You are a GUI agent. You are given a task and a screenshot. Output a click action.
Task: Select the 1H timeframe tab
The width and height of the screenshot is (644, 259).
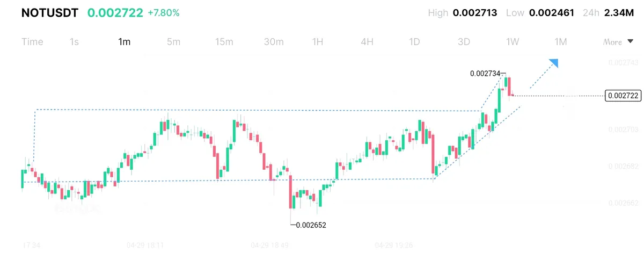point(318,42)
